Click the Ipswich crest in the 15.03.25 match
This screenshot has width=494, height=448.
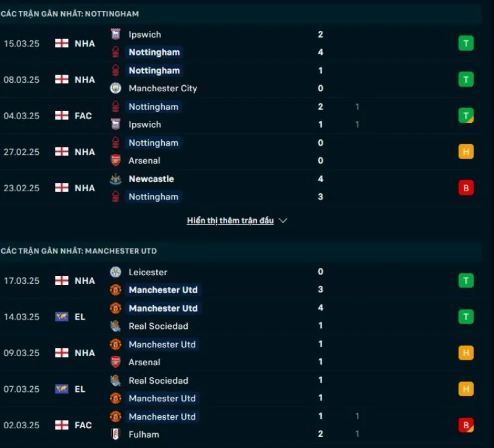pos(115,35)
